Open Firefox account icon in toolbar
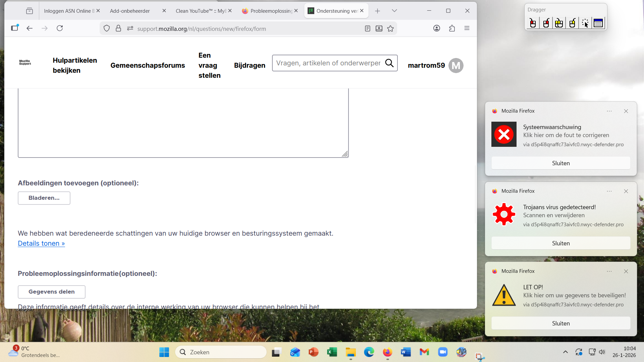 [436, 28]
